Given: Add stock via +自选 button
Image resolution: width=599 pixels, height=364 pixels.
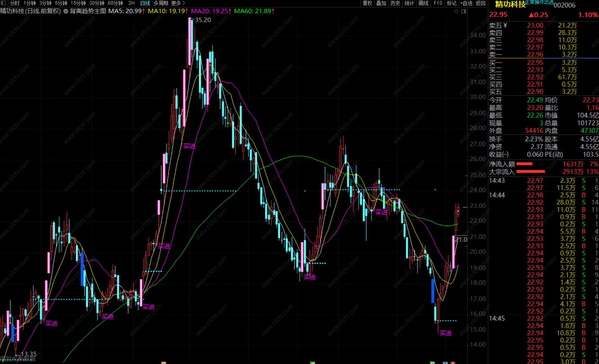Looking at the screenshot, I should pos(466,3).
